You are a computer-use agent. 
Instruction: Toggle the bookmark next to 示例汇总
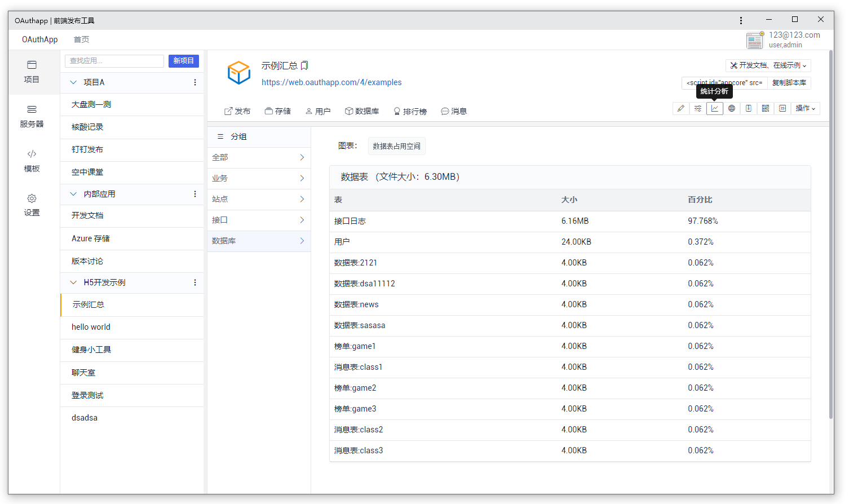pyautogui.click(x=305, y=65)
